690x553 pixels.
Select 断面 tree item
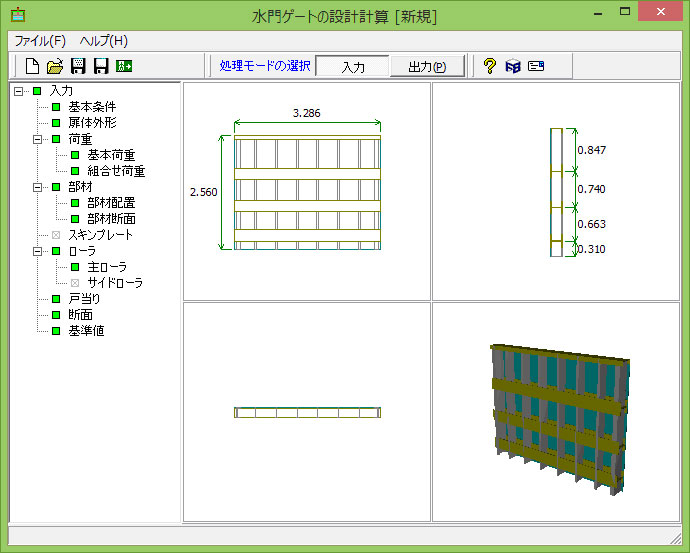click(80, 315)
